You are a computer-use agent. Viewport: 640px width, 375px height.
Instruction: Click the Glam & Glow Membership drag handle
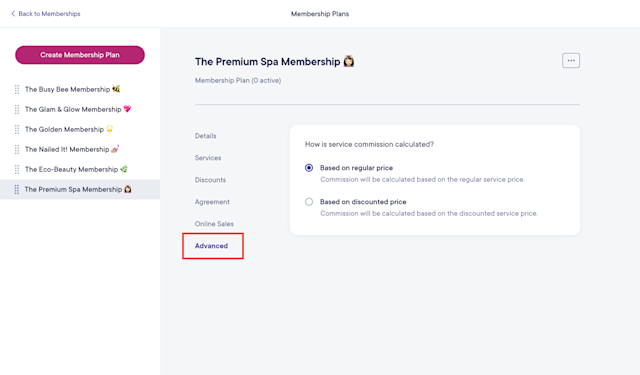(x=17, y=109)
